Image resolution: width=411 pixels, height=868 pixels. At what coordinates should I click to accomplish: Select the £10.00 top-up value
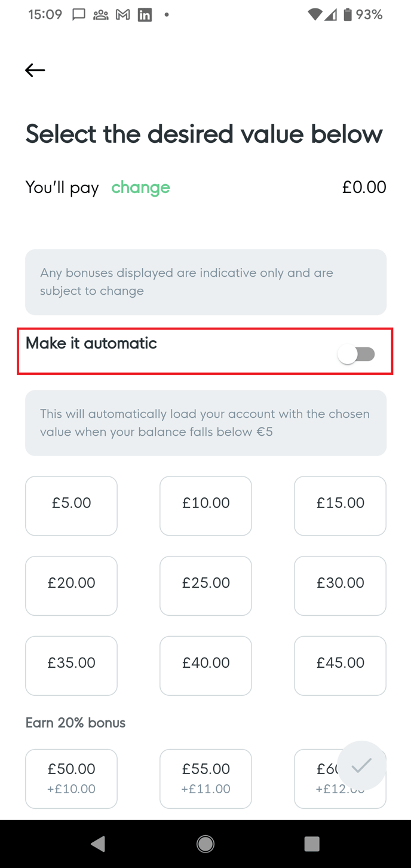click(205, 506)
